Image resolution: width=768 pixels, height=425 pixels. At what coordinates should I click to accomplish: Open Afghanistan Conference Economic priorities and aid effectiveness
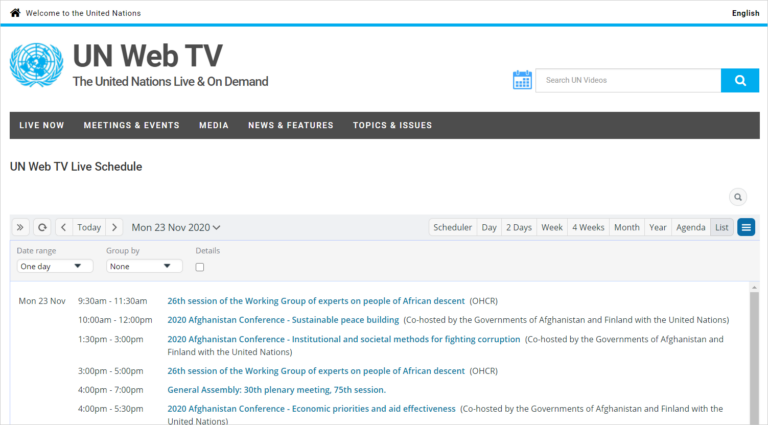tap(312, 408)
